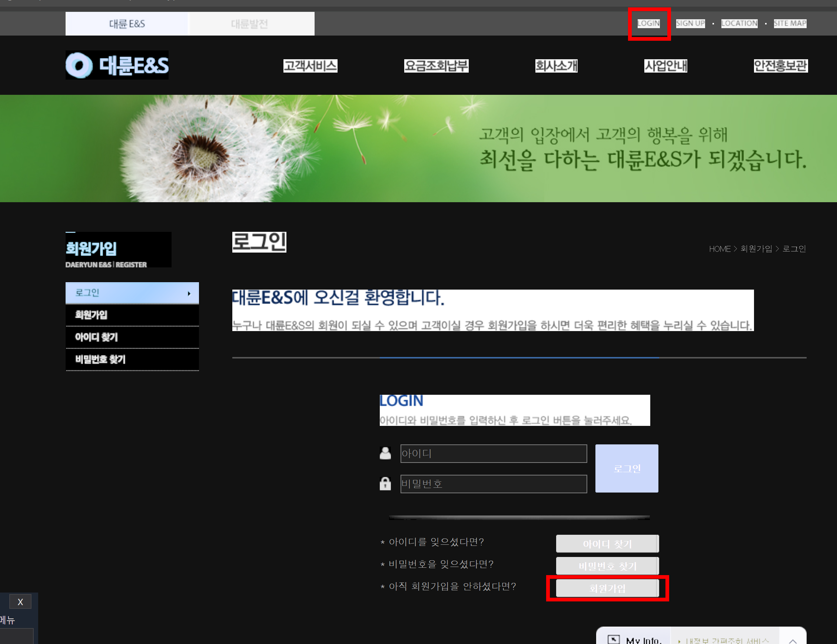Viewport: 837px width, 644px height.
Task: Click the SITE MAP link
Action: [790, 23]
